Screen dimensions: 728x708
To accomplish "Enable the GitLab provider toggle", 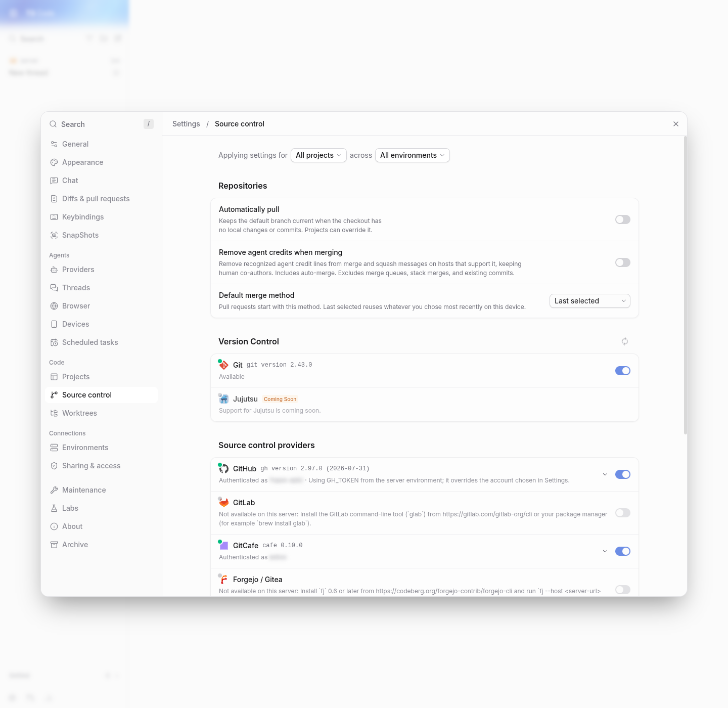I will (623, 513).
